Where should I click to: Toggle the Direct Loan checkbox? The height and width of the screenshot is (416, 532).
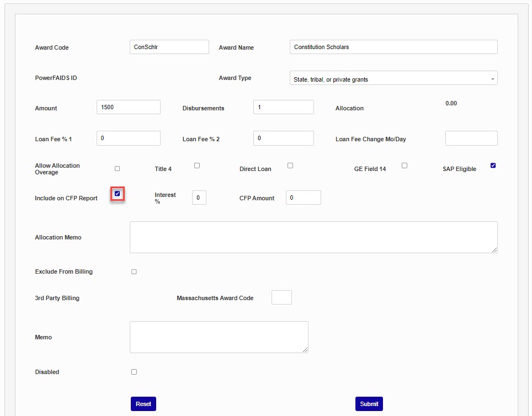click(x=290, y=166)
